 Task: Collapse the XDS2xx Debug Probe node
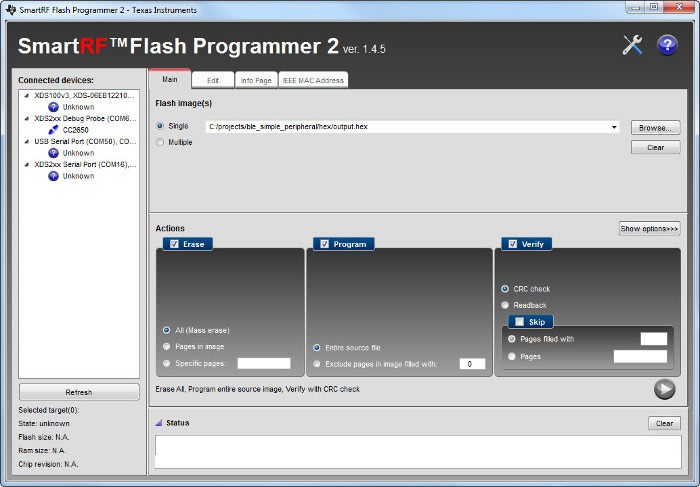pyautogui.click(x=27, y=119)
